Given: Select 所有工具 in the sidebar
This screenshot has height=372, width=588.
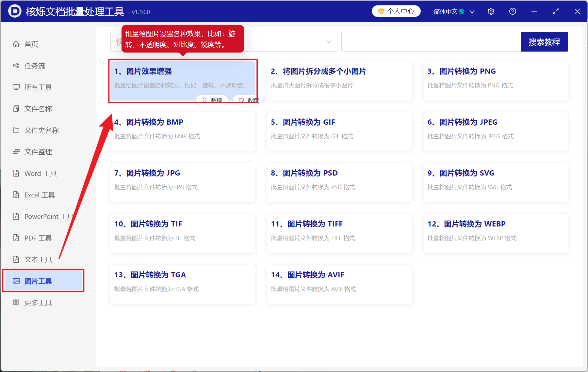Looking at the screenshot, I should [x=39, y=87].
